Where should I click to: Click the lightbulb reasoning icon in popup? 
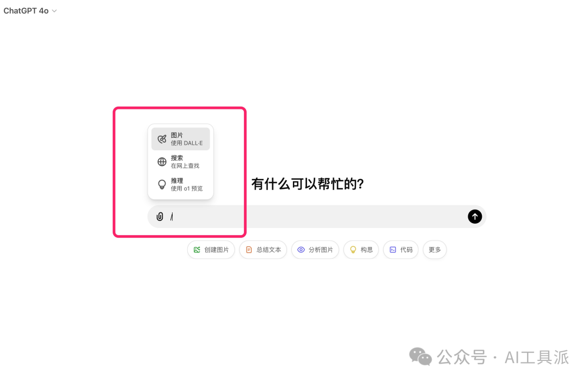(x=162, y=185)
